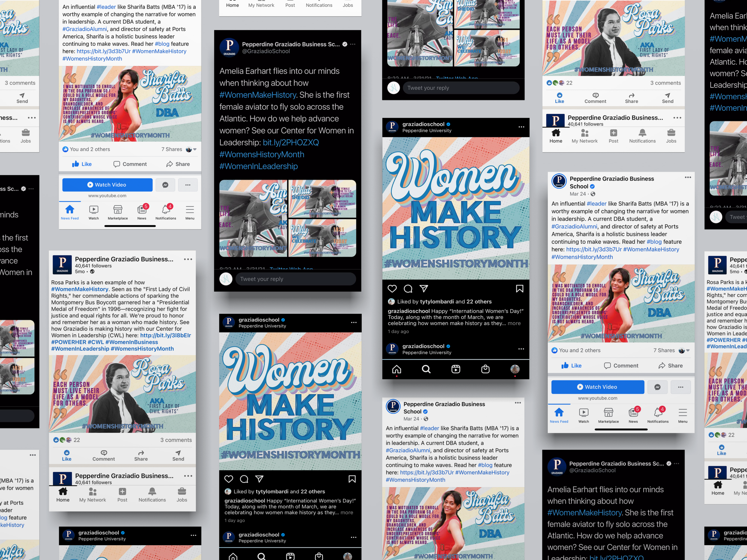Toggle Like in left LinkedIn Rosa Parks card
This screenshot has width=747, height=560.
coord(67,456)
